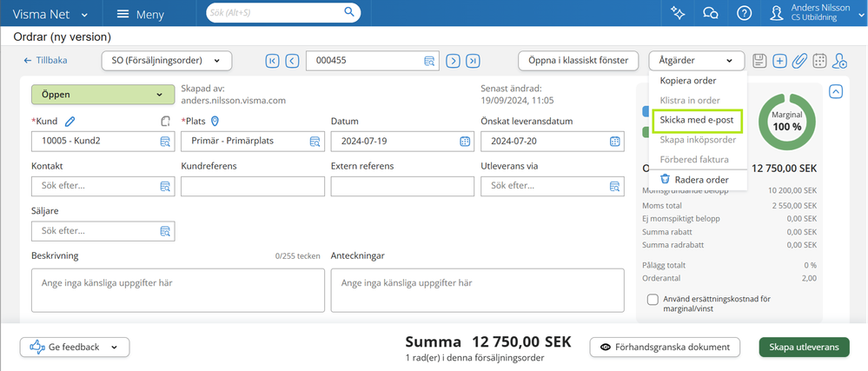Click the Extern referens input field
The width and height of the screenshot is (868, 371).
point(402,186)
